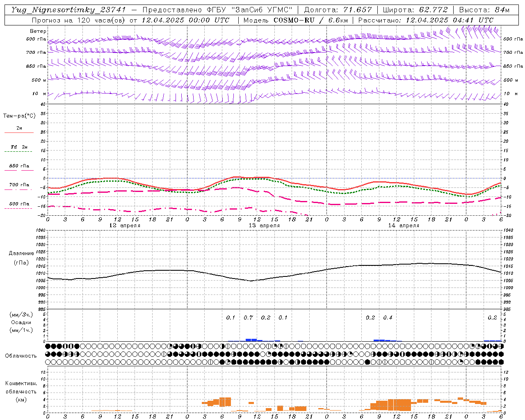The height and width of the screenshot is (420, 525).
Task: Click the (мм/3ч.) precipitation unit label
Action: (x=21, y=315)
